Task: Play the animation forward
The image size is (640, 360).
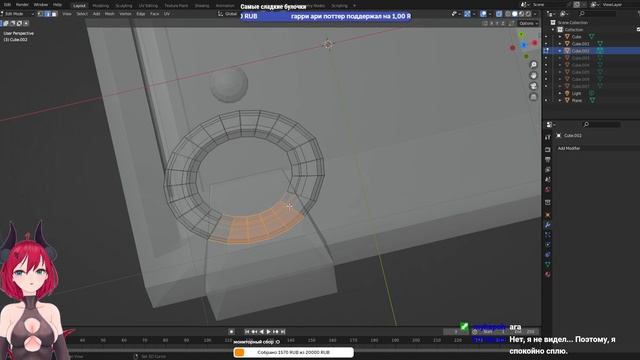Action: (x=268, y=332)
